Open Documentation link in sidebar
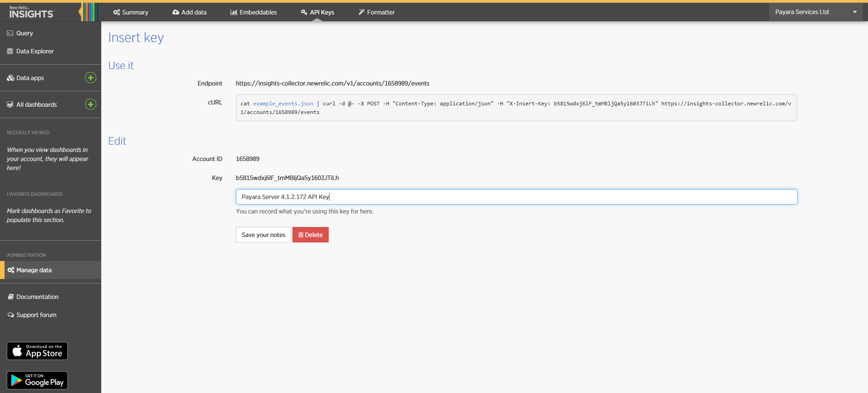The image size is (868, 393). [x=37, y=297]
